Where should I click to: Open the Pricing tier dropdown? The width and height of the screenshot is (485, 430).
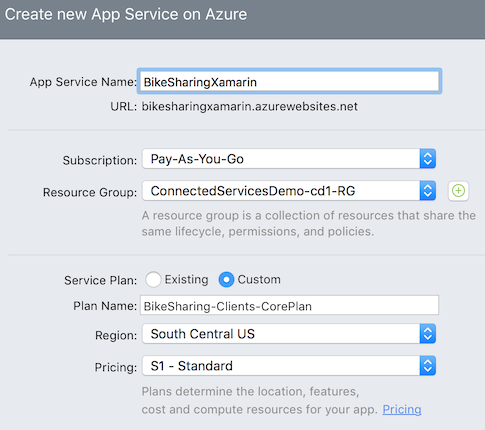289,366
